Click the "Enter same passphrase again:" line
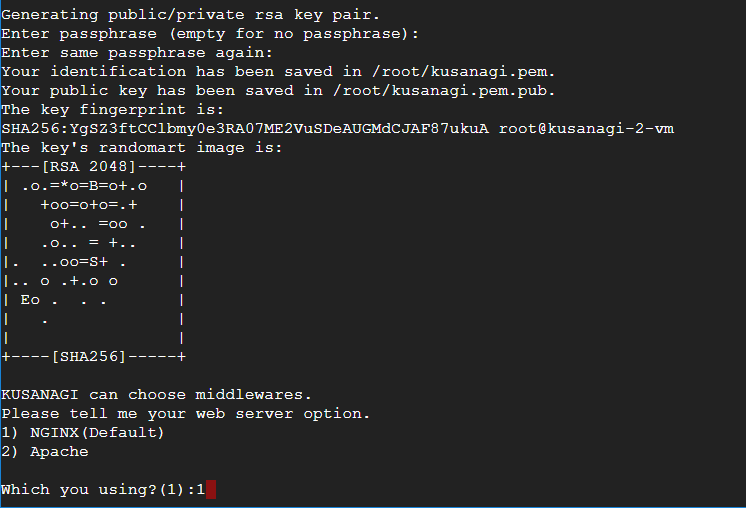Image resolution: width=746 pixels, height=508 pixels. (x=138, y=53)
